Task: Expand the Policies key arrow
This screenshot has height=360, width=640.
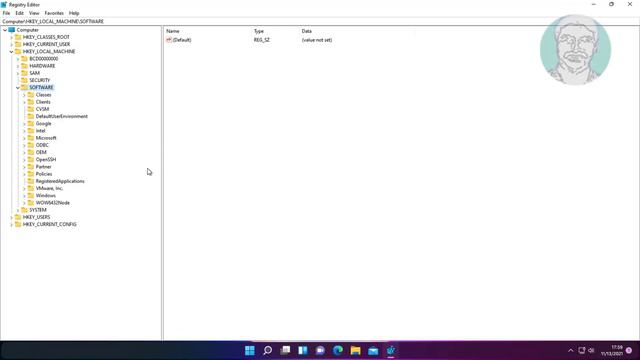Action: [x=24, y=174]
